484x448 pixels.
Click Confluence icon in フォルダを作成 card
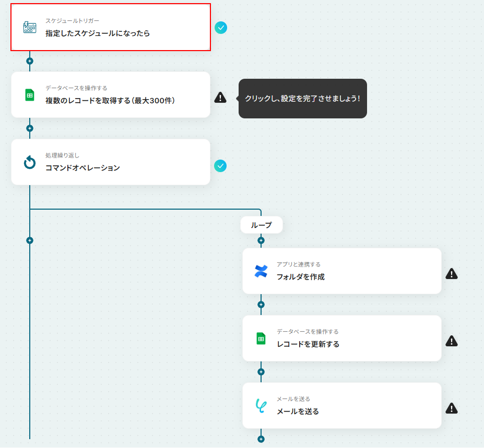click(261, 271)
